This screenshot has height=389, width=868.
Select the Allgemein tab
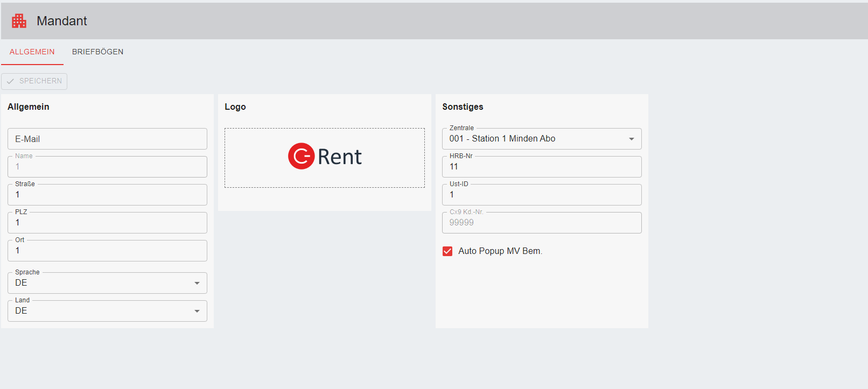click(x=32, y=52)
